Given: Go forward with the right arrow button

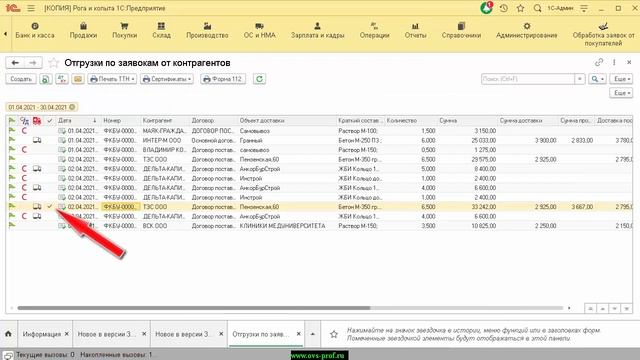Looking at the screenshot, I should 33,62.
